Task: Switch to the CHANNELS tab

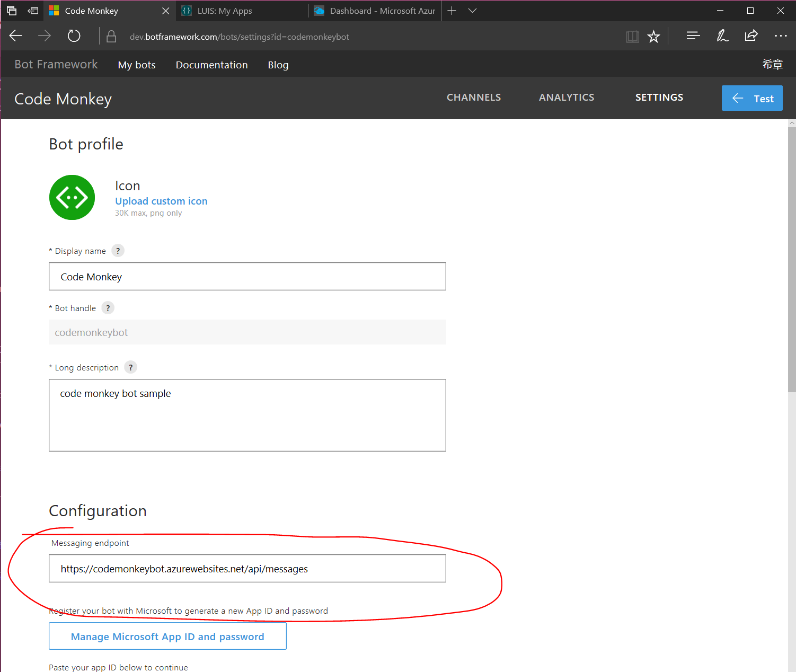Action: [x=474, y=97]
